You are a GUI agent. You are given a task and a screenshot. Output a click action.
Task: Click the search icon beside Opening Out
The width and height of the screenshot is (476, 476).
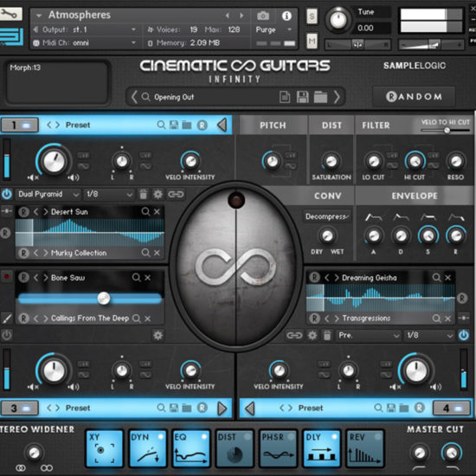click(145, 97)
